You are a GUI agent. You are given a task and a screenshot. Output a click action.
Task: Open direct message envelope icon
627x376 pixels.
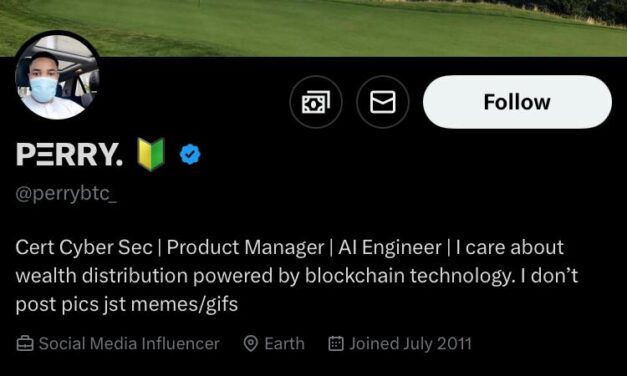pyautogui.click(x=383, y=102)
